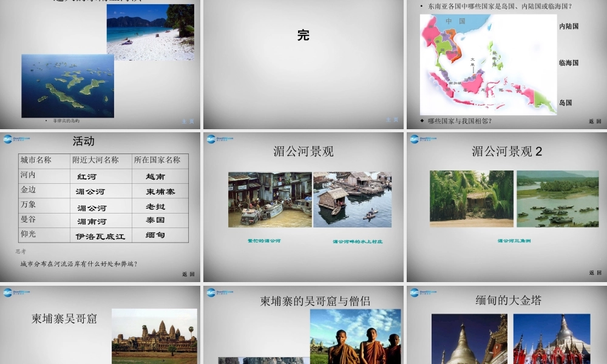Click the 湄南河 cell in the table
This screenshot has height=364, width=607.
[x=92, y=221]
